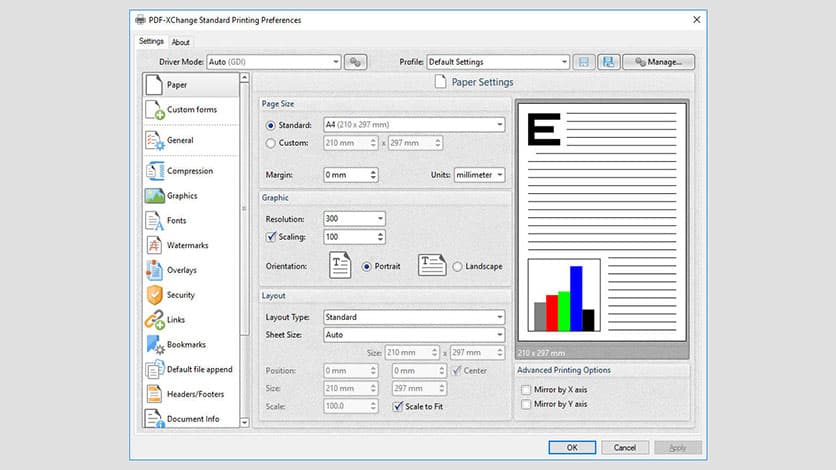Screen dimensions: 836x470
Task: Select the Custom page size radio button
Action: pos(271,143)
